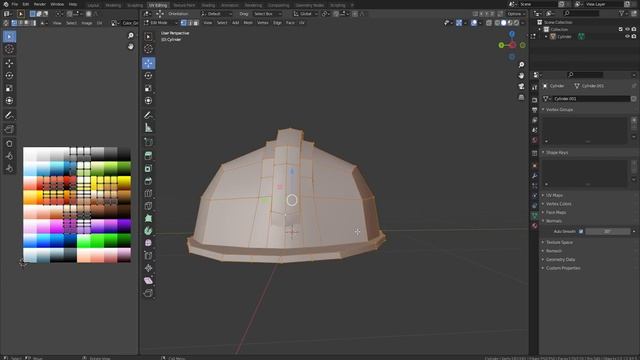Open the Render menu
The height and width of the screenshot is (360, 640).
coord(40,4)
